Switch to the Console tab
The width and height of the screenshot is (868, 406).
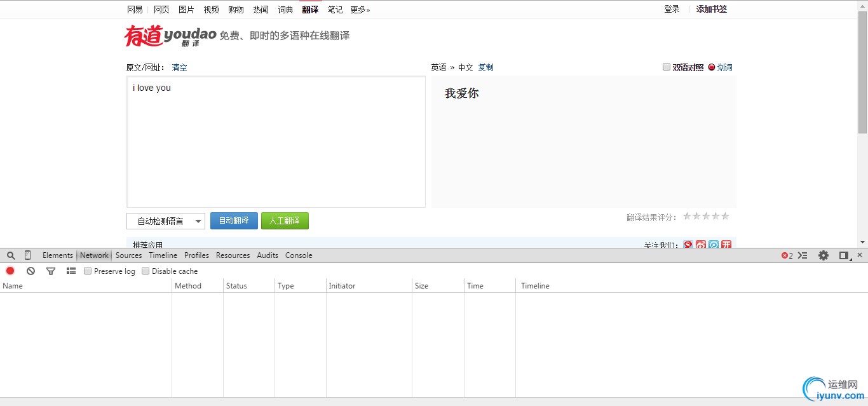[299, 255]
